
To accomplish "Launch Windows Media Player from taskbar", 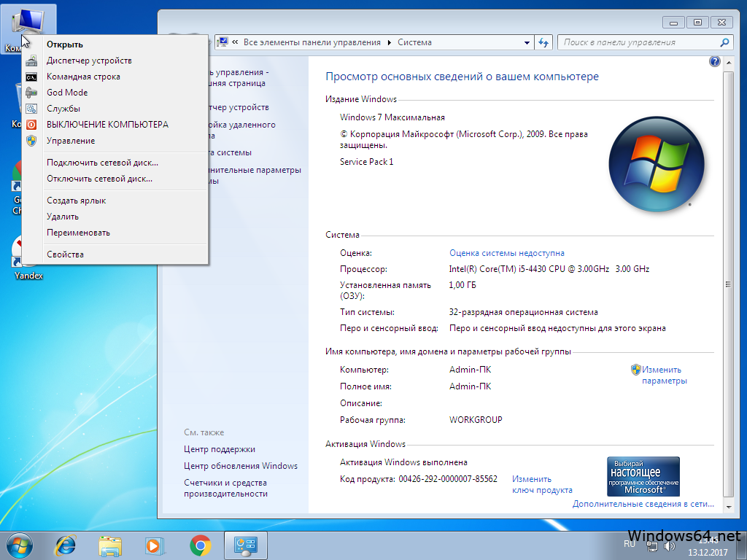I will 155,545.
